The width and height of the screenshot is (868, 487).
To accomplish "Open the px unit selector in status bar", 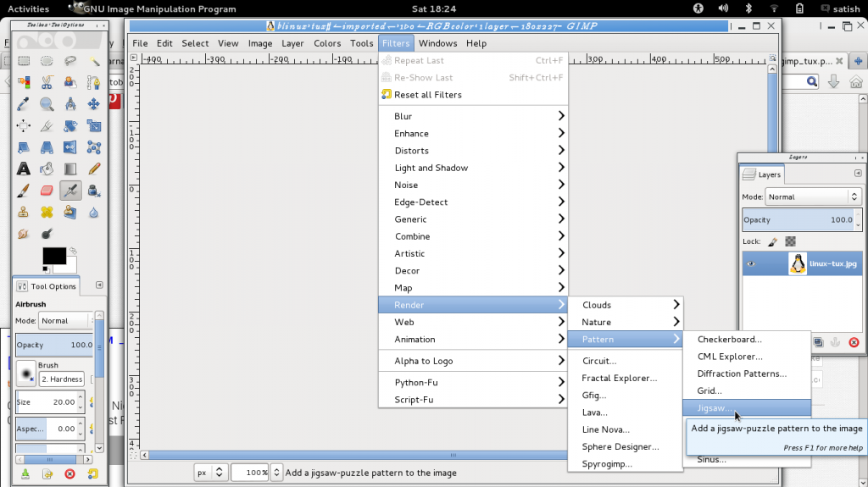I will tap(211, 473).
